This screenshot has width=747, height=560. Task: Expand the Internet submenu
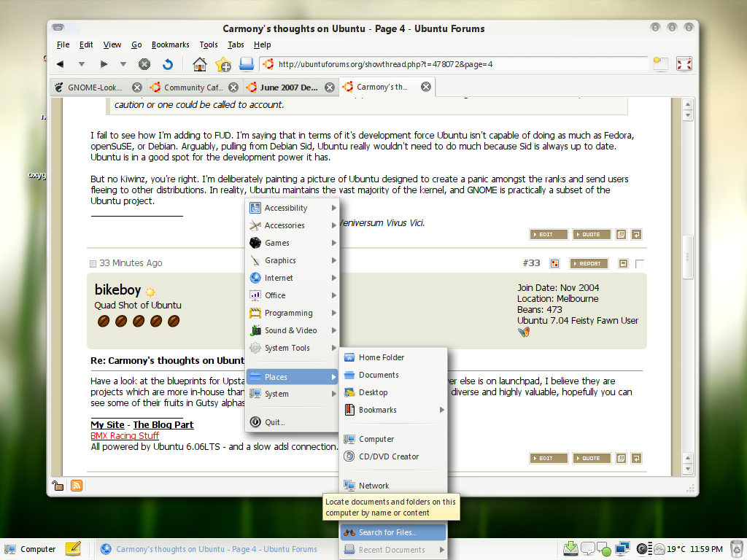point(292,278)
